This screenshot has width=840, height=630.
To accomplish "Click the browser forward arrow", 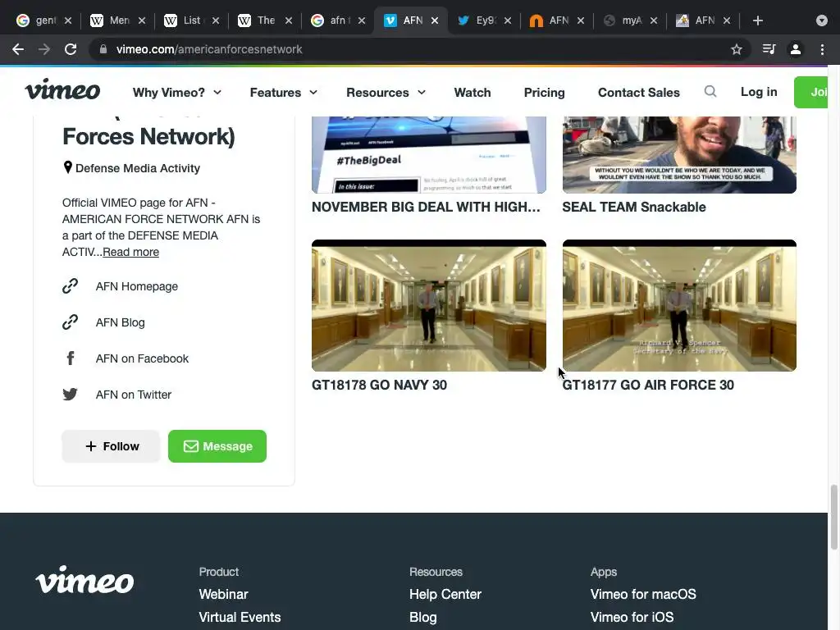I will click(44, 49).
